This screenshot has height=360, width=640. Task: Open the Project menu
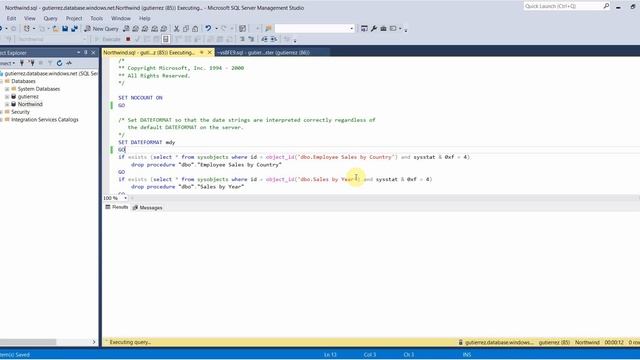pyautogui.click(x=74, y=18)
